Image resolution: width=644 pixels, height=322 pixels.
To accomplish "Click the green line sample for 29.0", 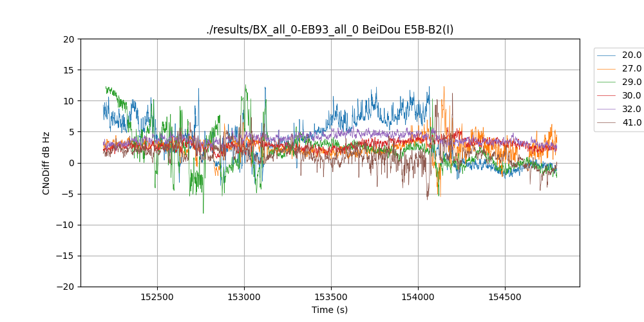I will point(607,82).
